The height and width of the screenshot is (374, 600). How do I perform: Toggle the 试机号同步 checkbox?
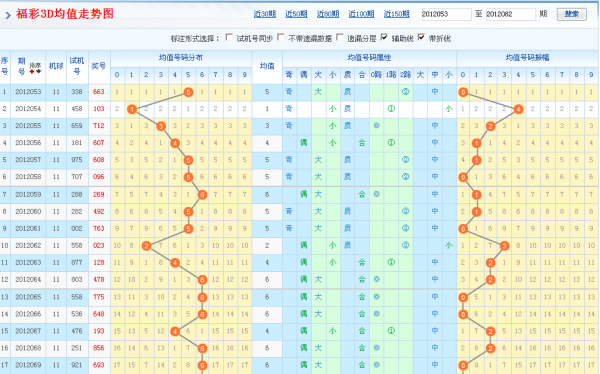tap(229, 37)
